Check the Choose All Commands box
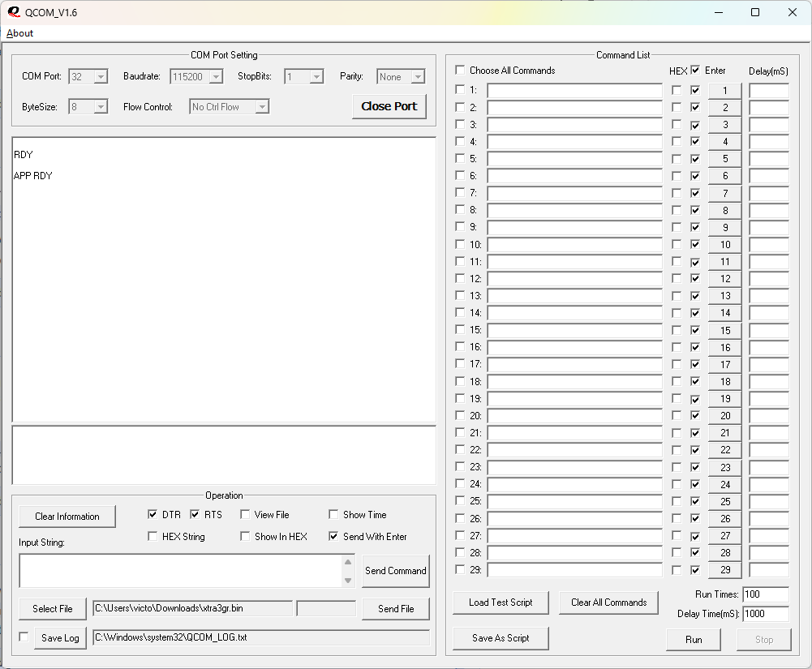 click(x=461, y=71)
